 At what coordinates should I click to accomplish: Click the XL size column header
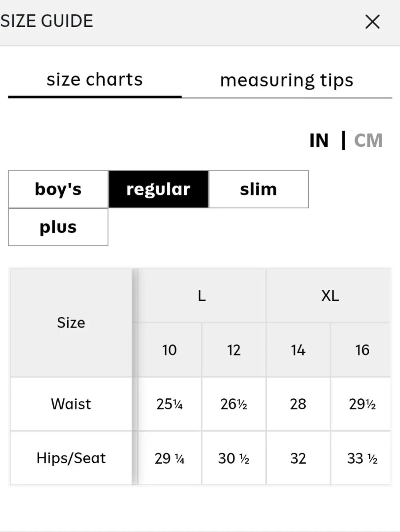coord(330,296)
